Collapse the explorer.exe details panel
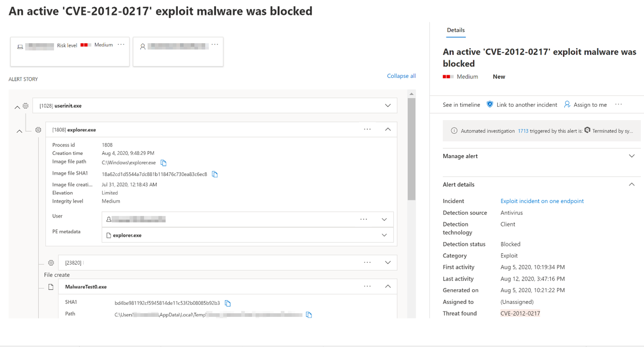Screen dimensions: 644x347 pyautogui.click(x=388, y=129)
